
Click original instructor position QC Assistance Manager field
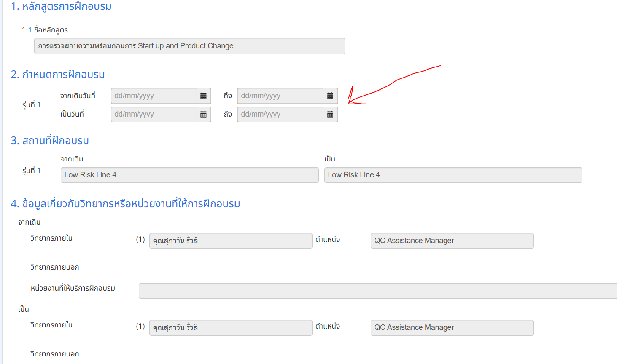452,241
